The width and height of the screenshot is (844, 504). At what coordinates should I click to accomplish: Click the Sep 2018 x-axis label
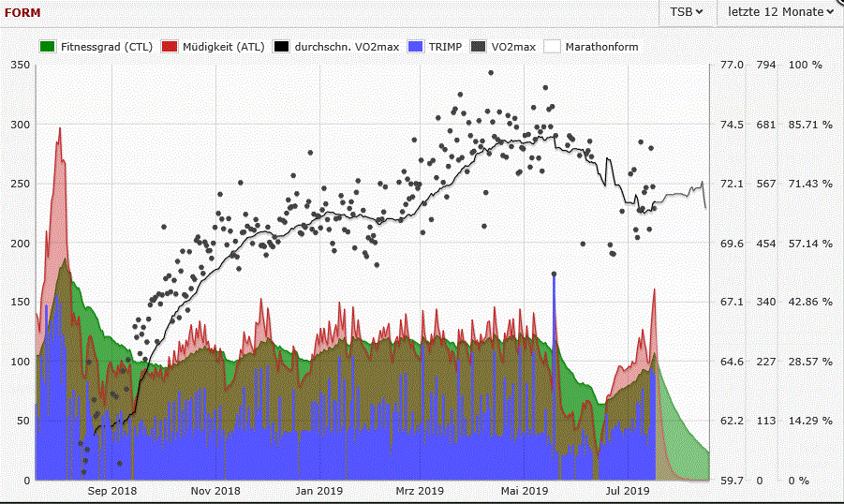click(x=111, y=491)
